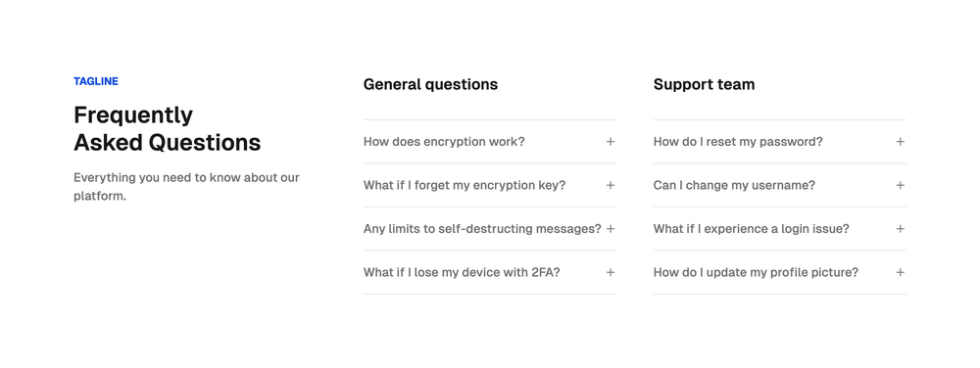Open 'How do I reset my password?' answer
980x368 pixels.
coord(779,142)
